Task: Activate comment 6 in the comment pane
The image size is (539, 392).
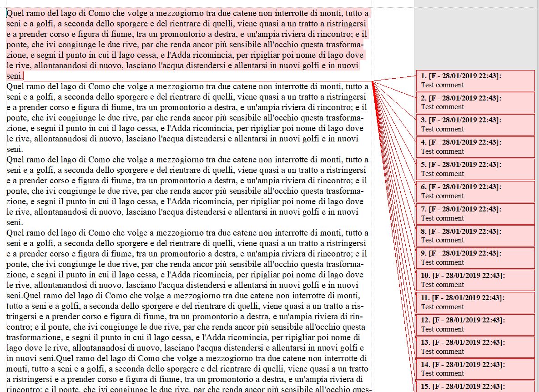Action: coord(475,191)
